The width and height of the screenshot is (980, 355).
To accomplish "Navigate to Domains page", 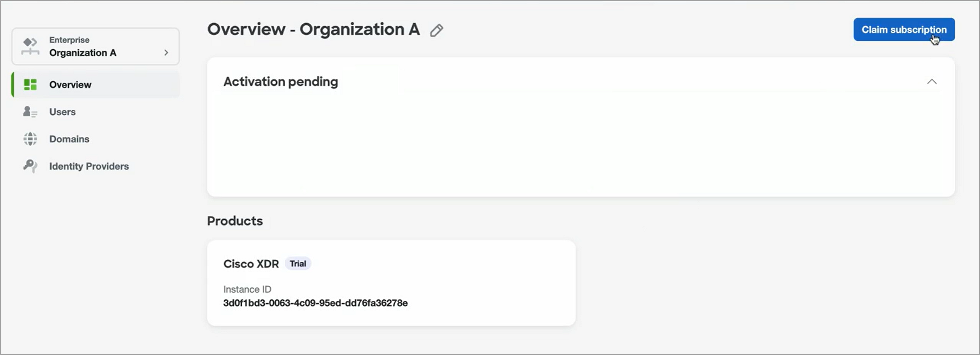I will pyautogui.click(x=95, y=139).
